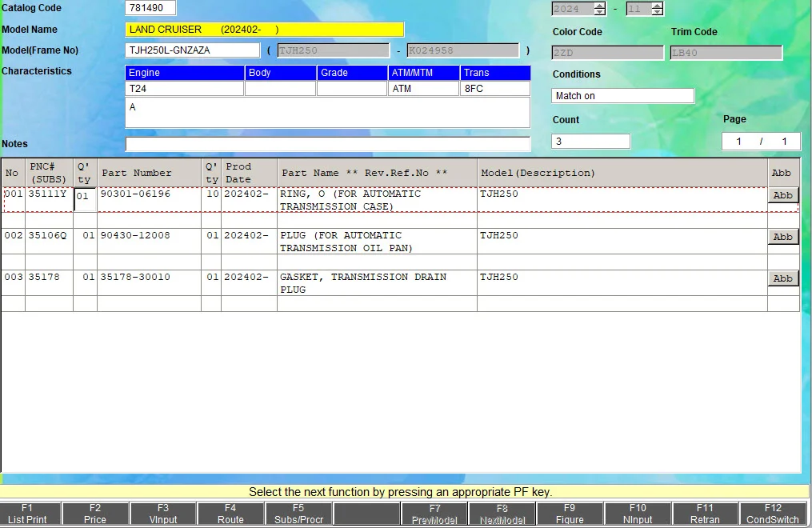Click the frame number field K024958
The image size is (812, 528).
click(463, 50)
